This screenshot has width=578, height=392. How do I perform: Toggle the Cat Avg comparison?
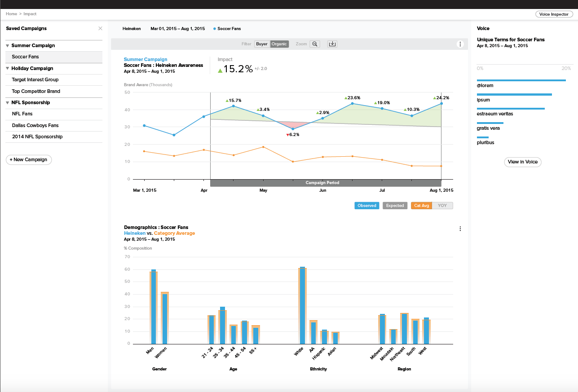click(x=421, y=206)
